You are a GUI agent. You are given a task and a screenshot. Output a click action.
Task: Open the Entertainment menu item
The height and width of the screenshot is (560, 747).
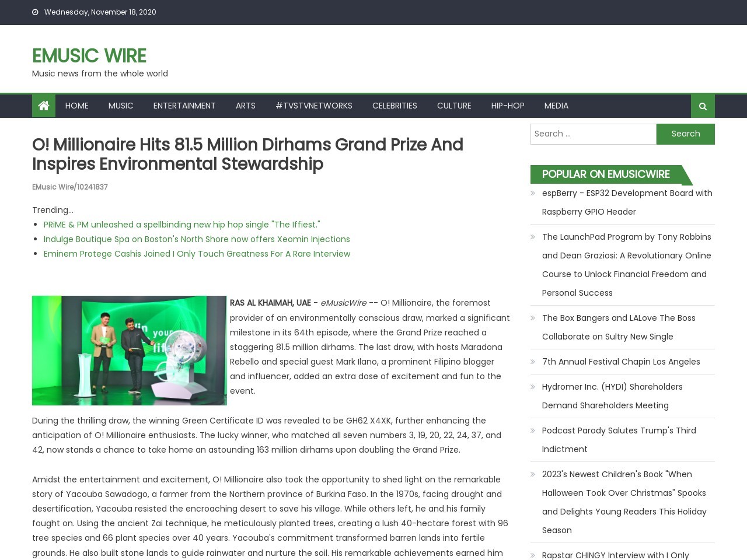(184, 106)
